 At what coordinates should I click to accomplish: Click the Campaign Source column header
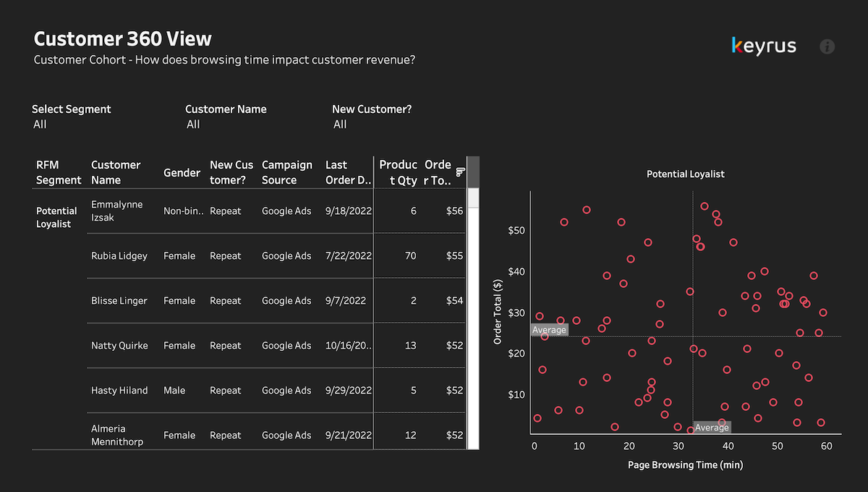coord(286,172)
